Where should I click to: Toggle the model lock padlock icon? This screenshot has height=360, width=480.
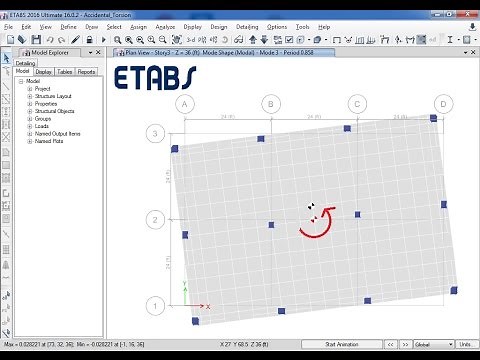(89, 40)
